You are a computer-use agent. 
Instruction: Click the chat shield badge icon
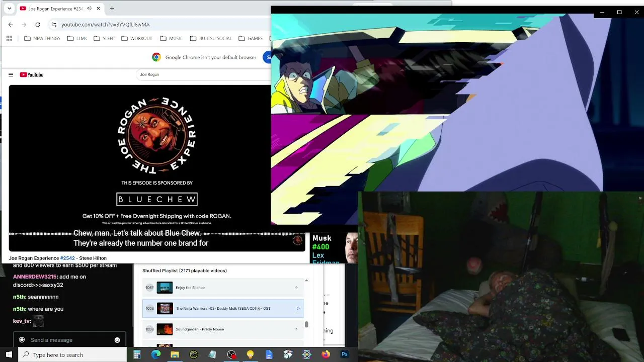coord(22,340)
